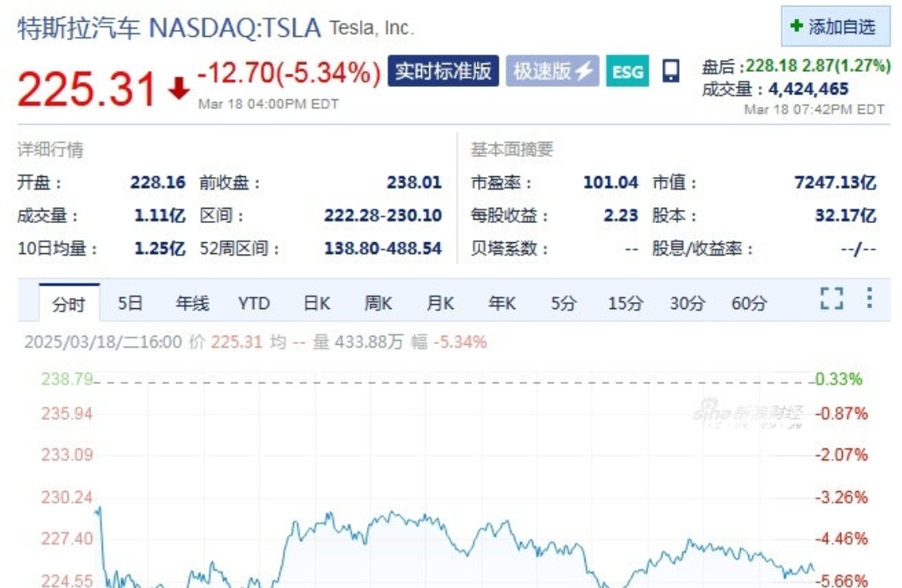Click the green plus on 添加自选
This screenshot has height=588, width=902.
796,26
